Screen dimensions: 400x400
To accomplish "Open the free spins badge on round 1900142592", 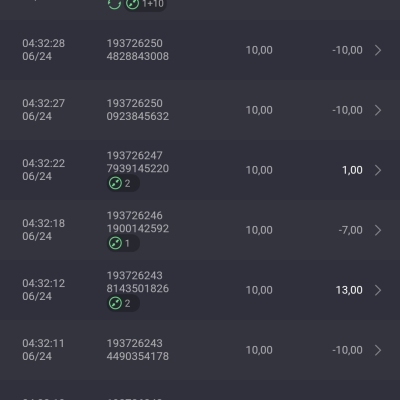I will 123,243.
